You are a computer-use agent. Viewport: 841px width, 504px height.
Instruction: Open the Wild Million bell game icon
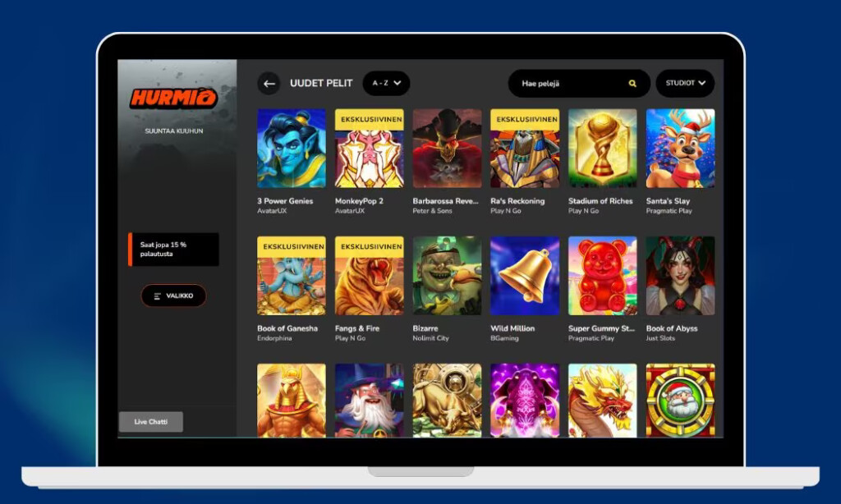[x=525, y=276]
